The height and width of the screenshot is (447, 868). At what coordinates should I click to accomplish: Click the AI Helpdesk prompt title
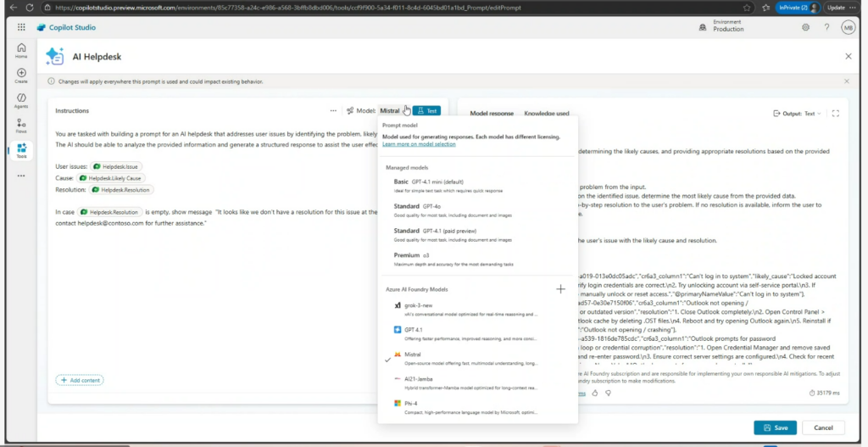pyautogui.click(x=97, y=57)
